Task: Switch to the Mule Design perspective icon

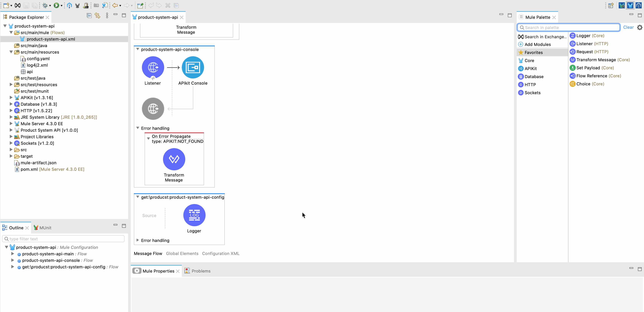Action: 630,5
